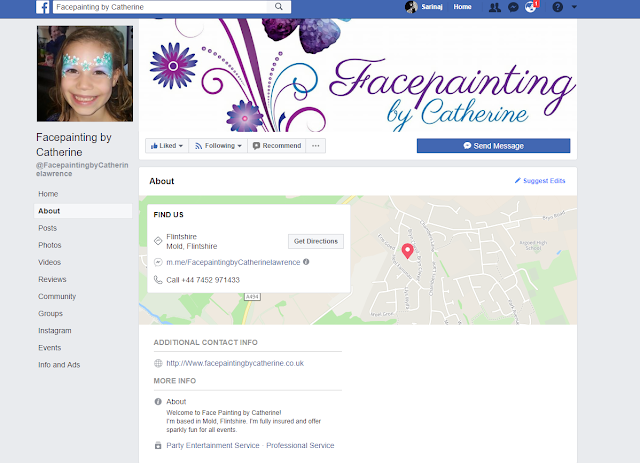Open the help question mark icon
This screenshot has height=463, width=640.
click(x=558, y=7)
